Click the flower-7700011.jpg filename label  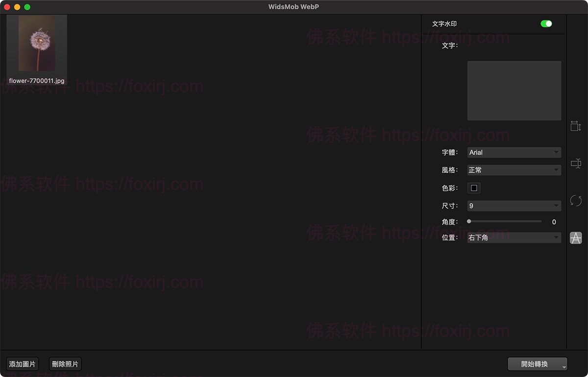(x=36, y=80)
